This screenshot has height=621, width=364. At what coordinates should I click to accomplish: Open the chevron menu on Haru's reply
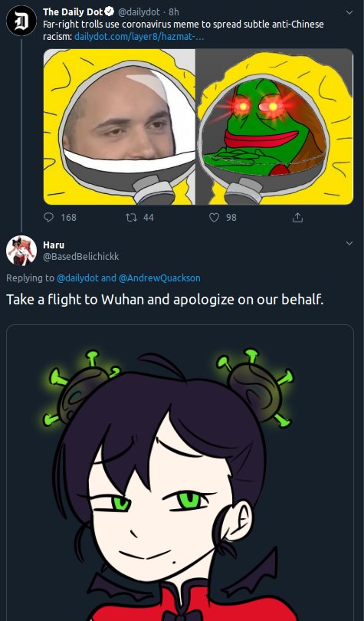click(349, 243)
